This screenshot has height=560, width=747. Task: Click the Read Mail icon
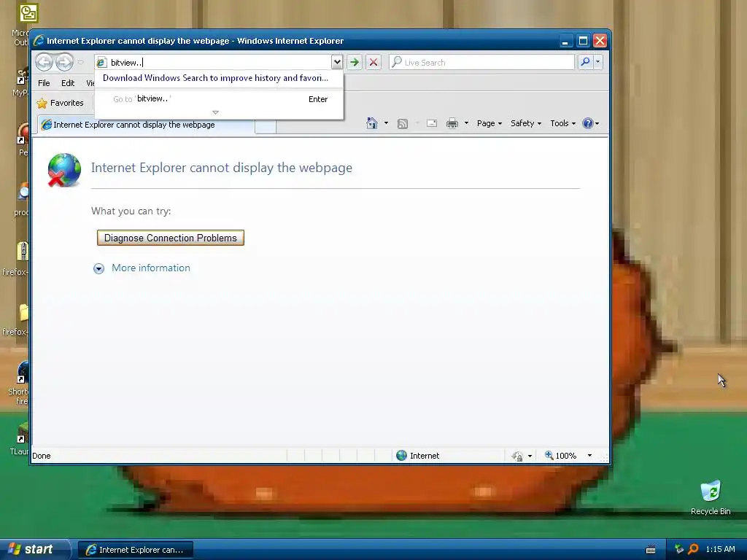(x=432, y=123)
